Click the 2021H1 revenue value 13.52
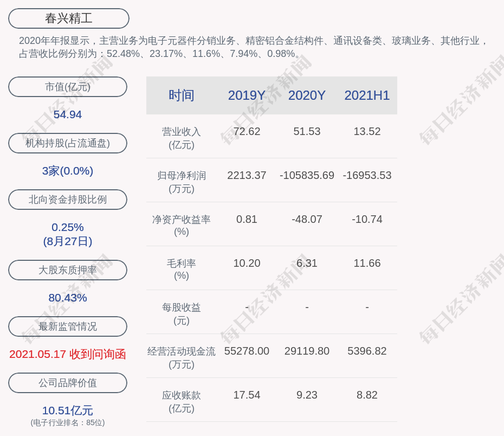 367,132
